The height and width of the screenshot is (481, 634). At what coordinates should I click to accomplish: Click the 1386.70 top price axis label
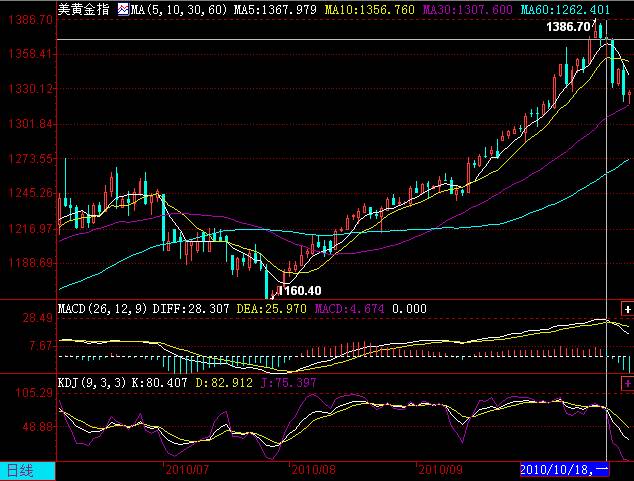(31, 19)
